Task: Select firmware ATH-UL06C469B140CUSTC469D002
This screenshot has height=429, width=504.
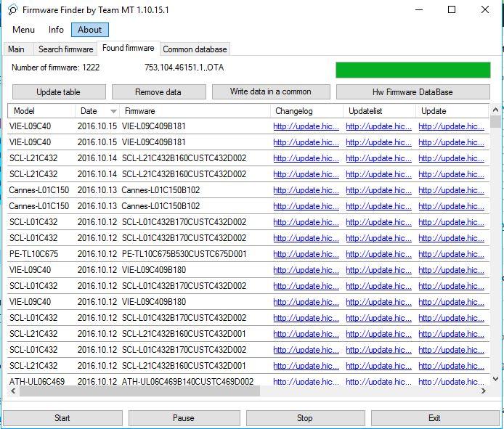Action: point(187,381)
